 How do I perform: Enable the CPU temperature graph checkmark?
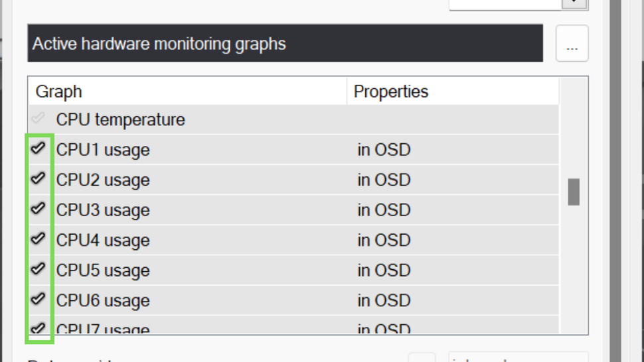point(39,119)
